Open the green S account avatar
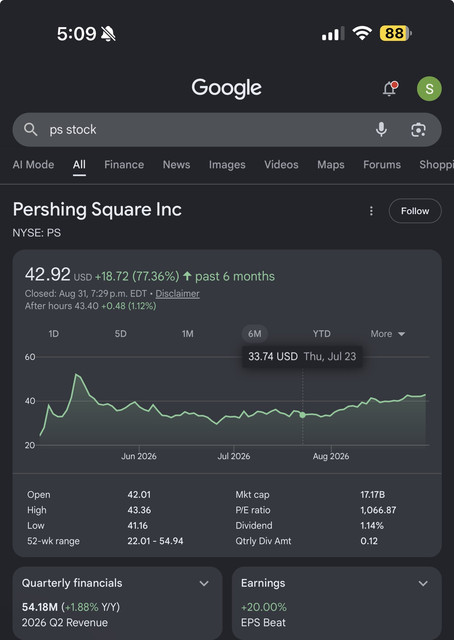 [429, 89]
